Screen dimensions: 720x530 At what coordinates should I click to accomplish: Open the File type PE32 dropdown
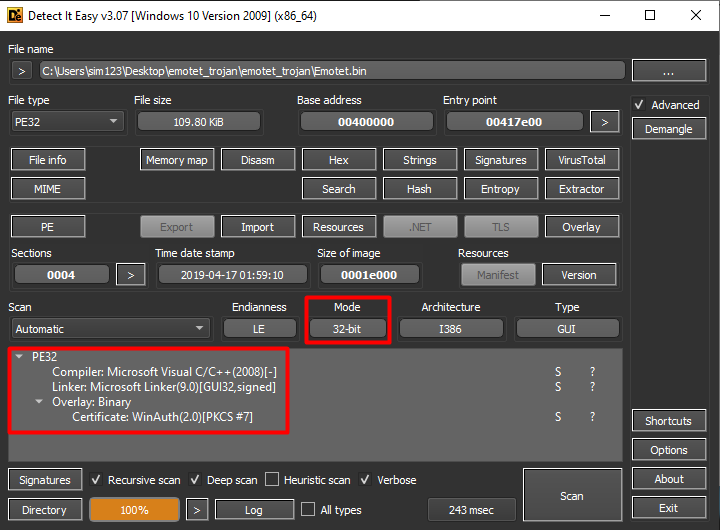click(x=65, y=121)
